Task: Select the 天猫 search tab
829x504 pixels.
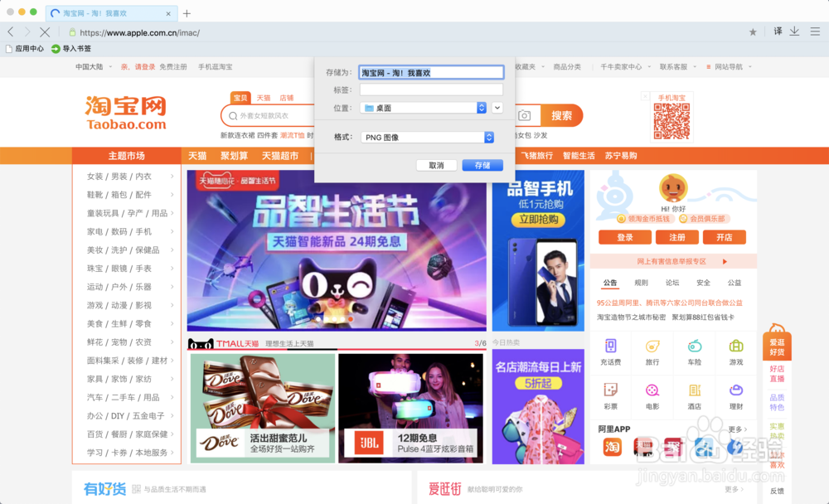Action: click(264, 98)
